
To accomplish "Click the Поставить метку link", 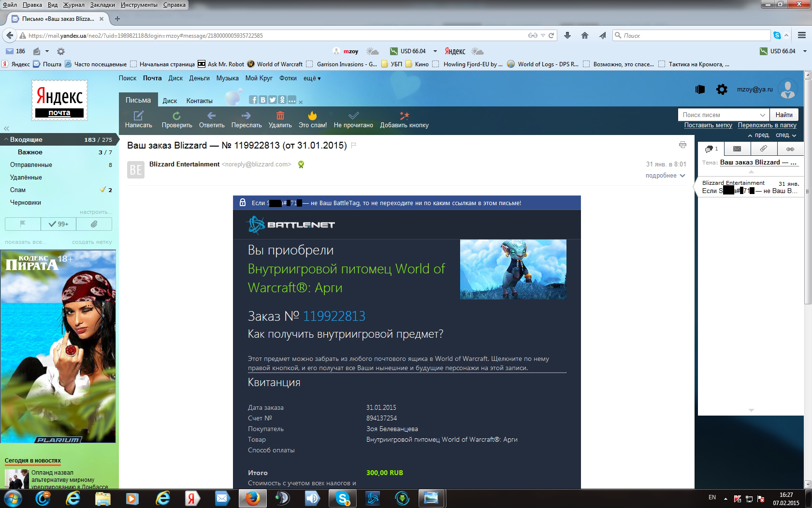I will [708, 125].
